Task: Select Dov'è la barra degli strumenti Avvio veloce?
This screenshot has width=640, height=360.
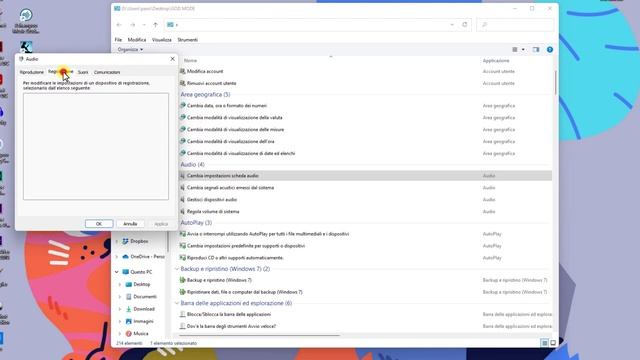Action: pos(231,326)
